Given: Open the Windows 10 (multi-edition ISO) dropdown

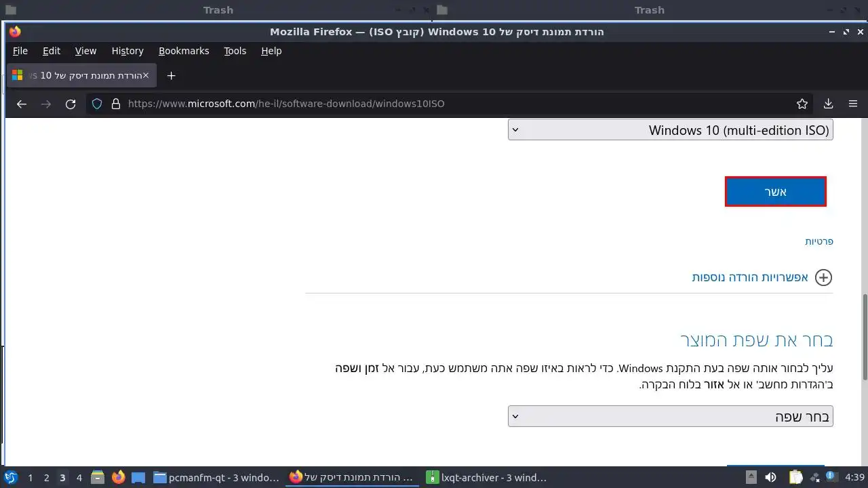Looking at the screenshot, I should point(671,130).
